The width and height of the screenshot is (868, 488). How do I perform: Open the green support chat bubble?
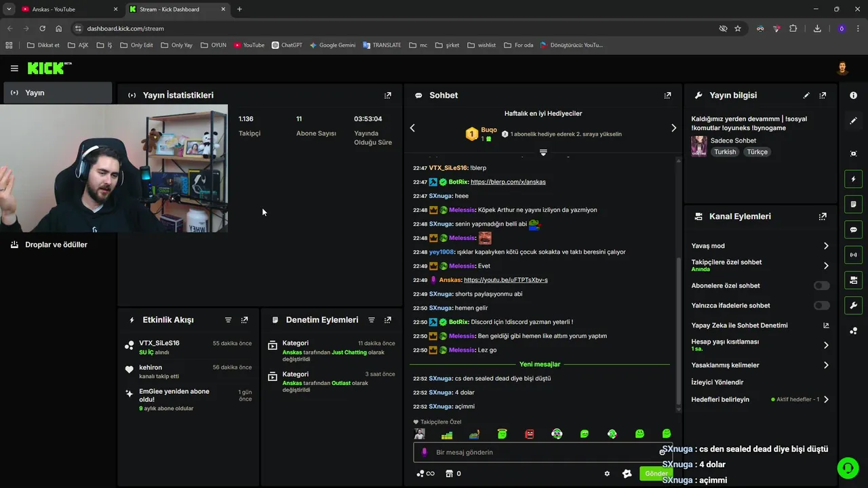click(x=848, y=468)
